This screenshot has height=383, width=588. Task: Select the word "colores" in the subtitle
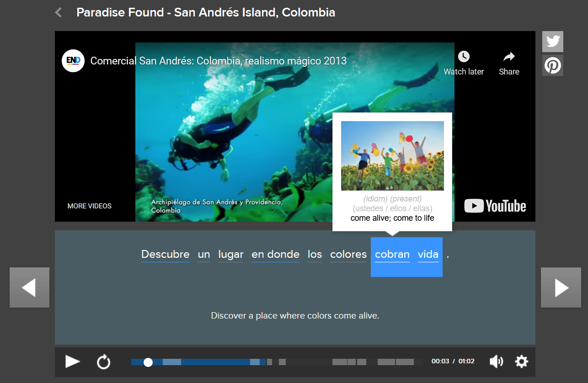(348, 255)
